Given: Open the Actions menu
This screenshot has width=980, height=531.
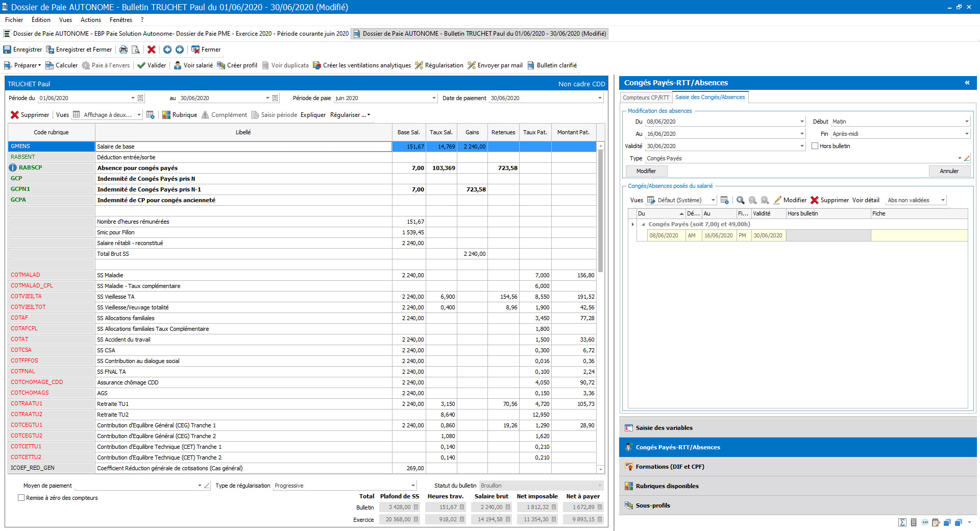Looking at the screenshot, I should click(90, 20).
